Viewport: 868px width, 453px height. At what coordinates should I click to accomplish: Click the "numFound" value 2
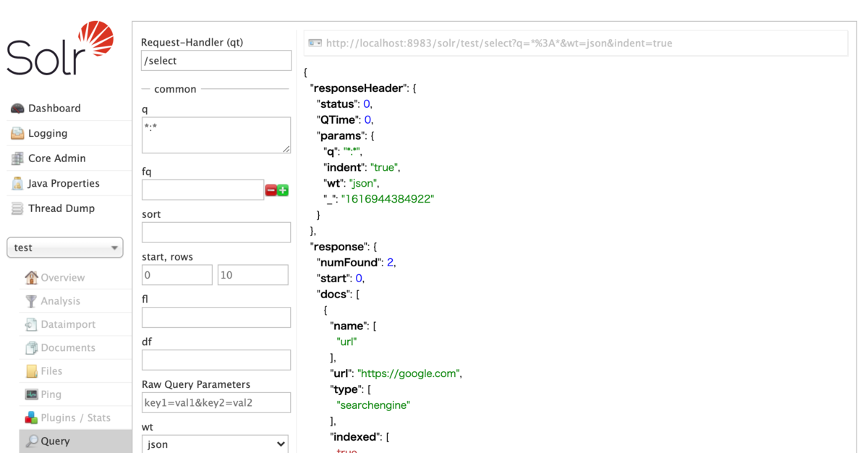click(x=391, y=263)
